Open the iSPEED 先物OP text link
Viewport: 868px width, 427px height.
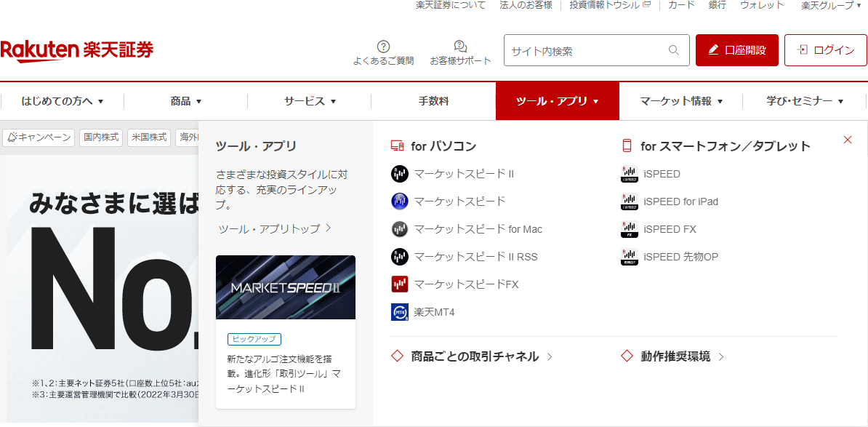[681, 257]
